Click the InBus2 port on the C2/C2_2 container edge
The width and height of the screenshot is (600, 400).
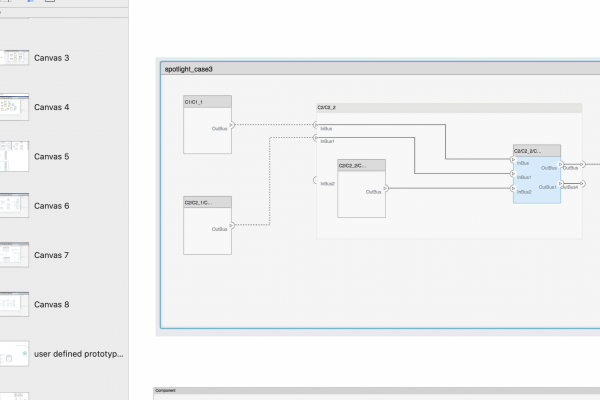click(x=316, y=182)
